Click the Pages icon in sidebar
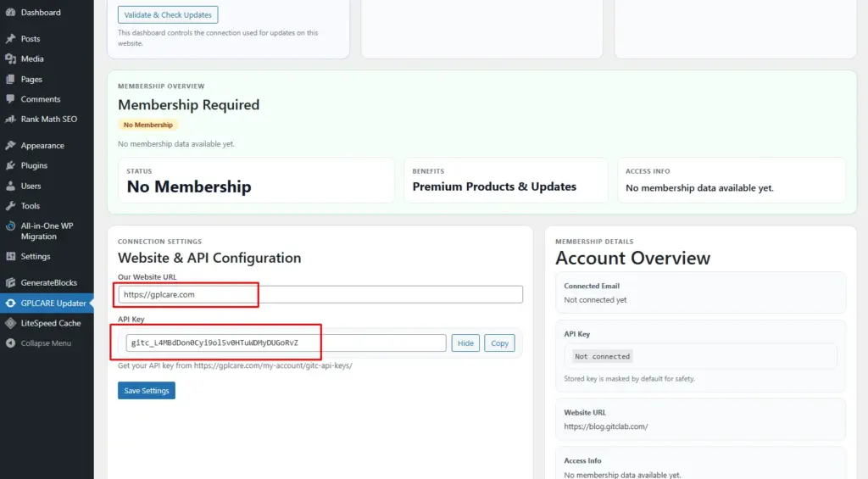Screen dimensions: 868x479 pyautogui.click(x=10, y=80)
